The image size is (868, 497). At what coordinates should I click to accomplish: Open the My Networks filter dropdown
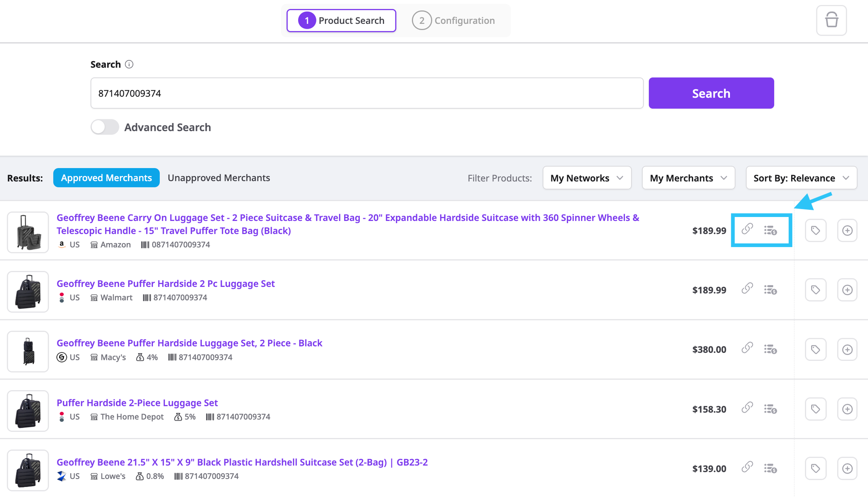pyautogui.click(x=587, y=178)
